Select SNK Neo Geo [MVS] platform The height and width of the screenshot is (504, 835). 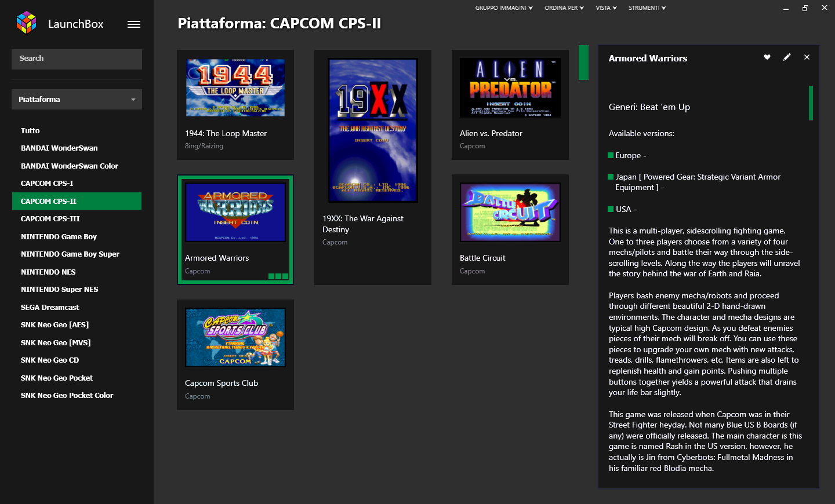tap(77, 343)
